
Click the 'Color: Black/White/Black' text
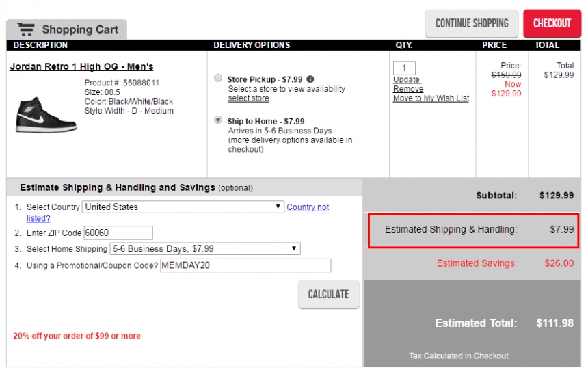[x=129, y=101]
